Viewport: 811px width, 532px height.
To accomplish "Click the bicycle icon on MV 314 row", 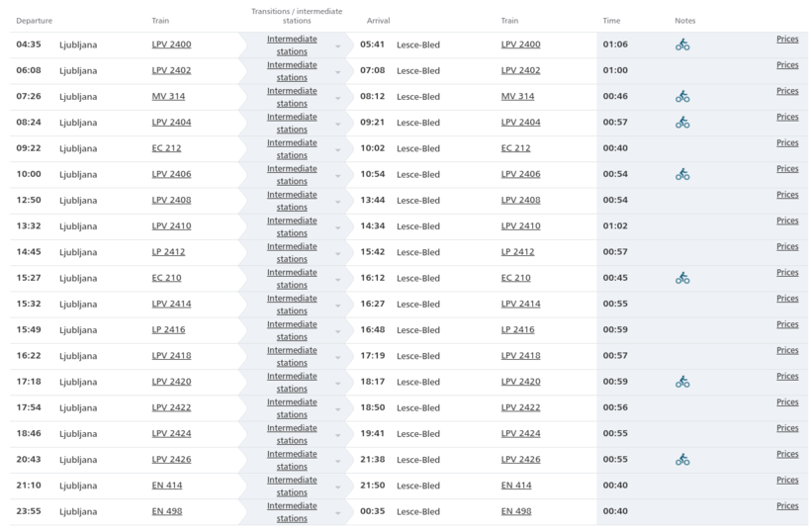I will coord(682,97).
